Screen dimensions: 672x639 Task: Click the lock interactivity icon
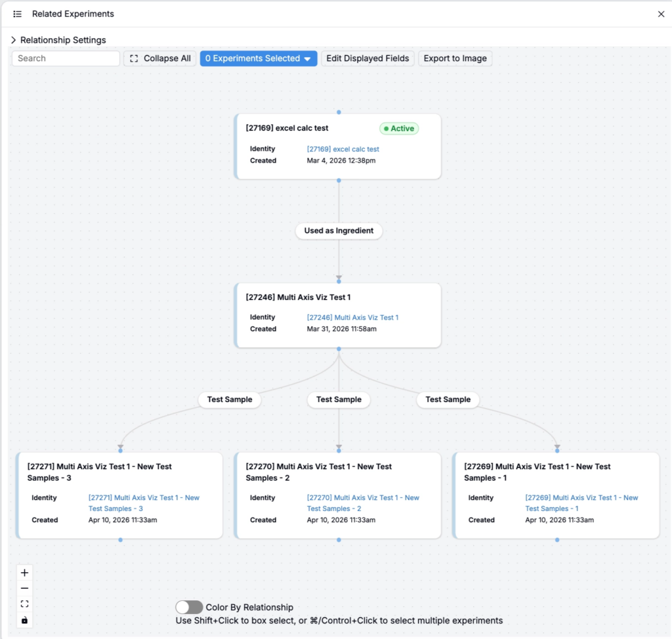point(25,620)
